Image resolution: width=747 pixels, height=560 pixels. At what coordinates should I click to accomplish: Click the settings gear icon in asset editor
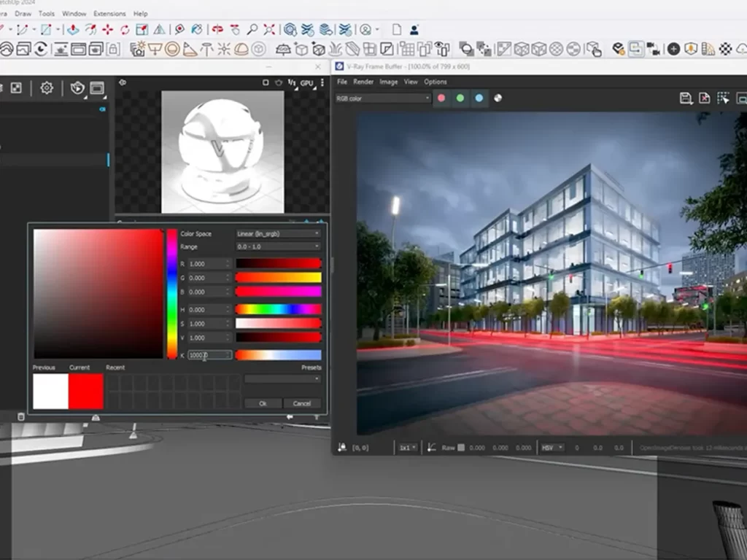pos(47,88)
